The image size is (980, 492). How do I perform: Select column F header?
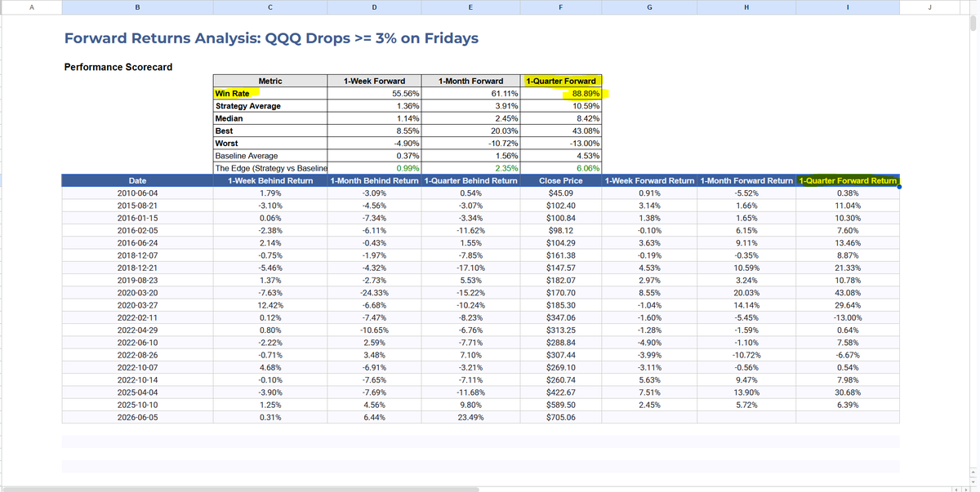560,7
